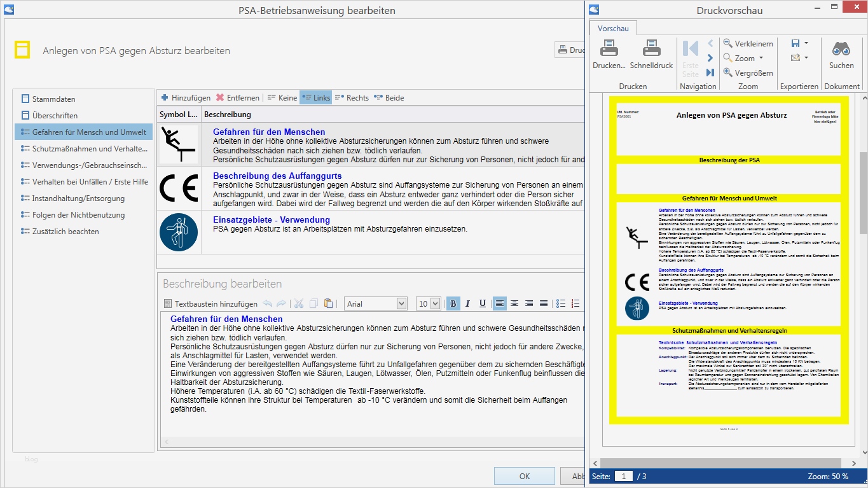Set symbol position to Rechts
868x488 pixels.
tap(352, 97)
